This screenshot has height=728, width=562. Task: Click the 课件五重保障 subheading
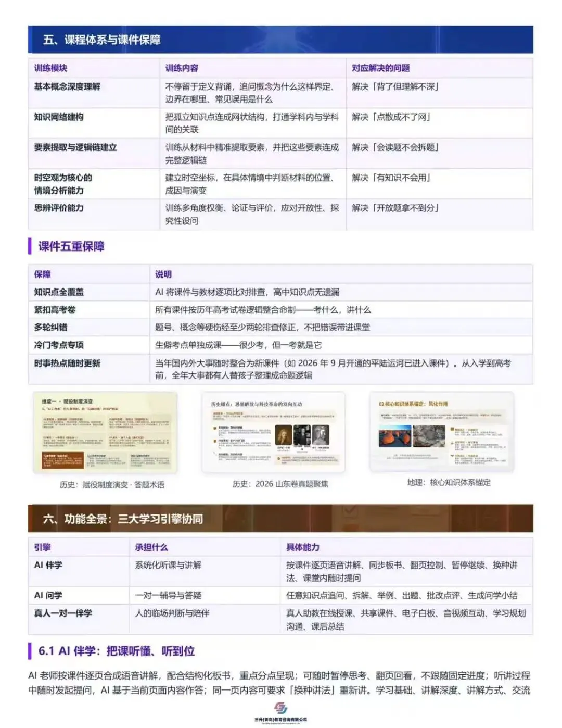(x=71, y=246)
